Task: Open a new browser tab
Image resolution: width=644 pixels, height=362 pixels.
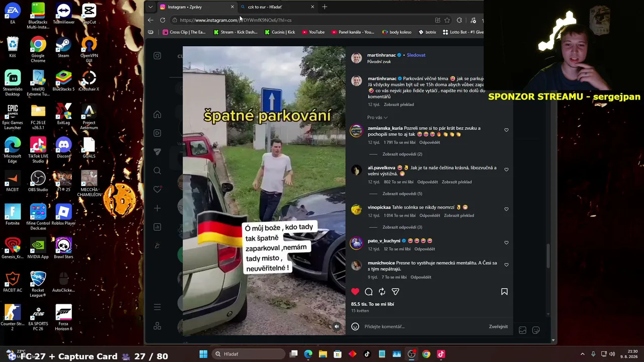Action: click(x=325, y=7)
